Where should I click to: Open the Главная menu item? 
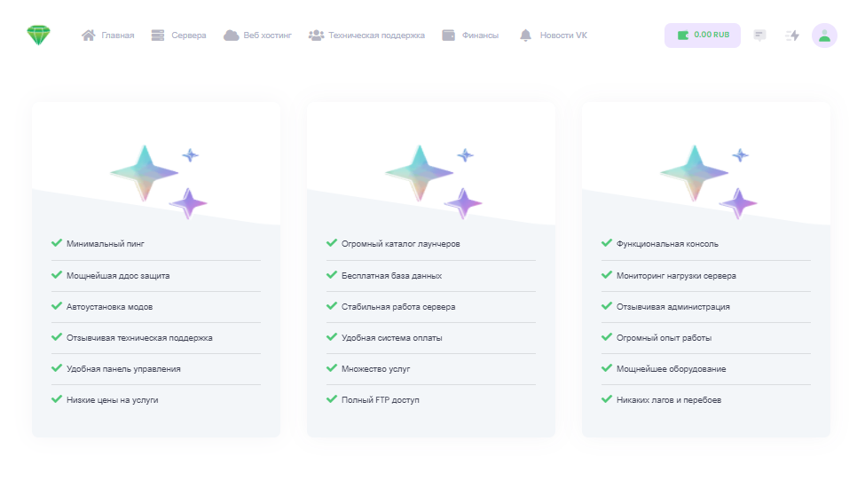(x=117, y=35)
